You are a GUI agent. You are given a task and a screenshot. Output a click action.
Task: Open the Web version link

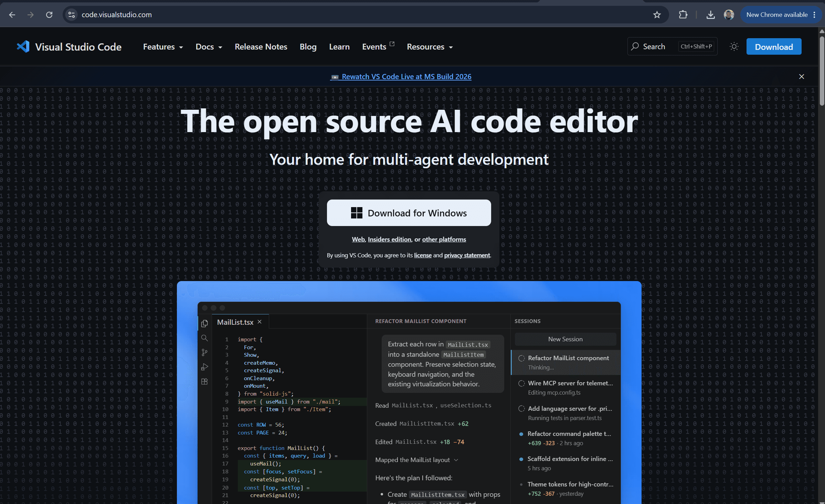point(358,239)
